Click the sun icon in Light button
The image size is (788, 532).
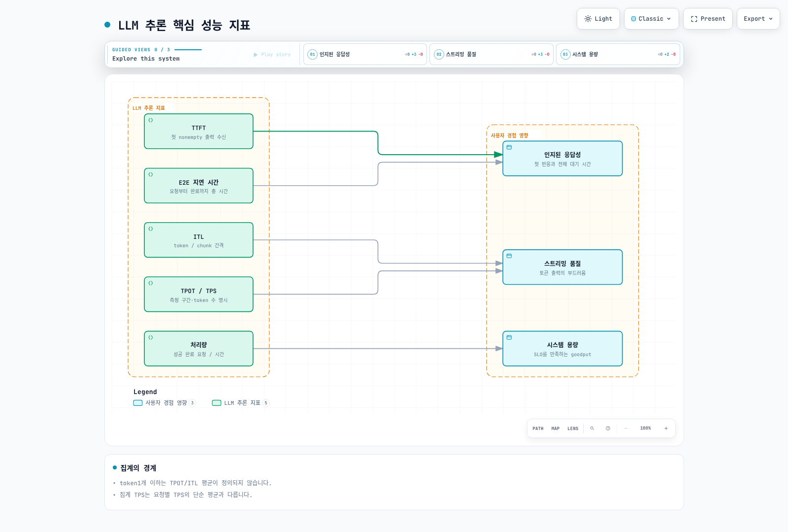(588, 19)
